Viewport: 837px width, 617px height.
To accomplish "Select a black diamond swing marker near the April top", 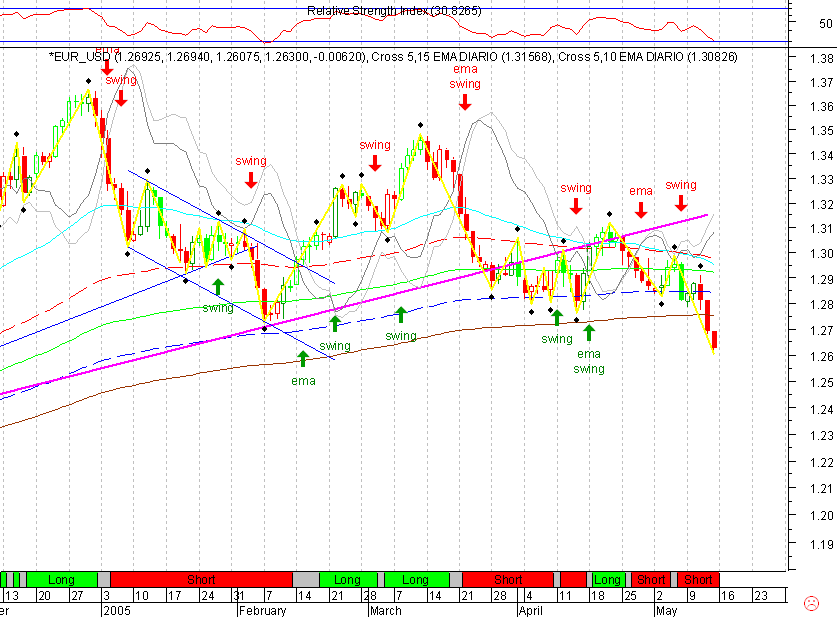I will (607, 216).
